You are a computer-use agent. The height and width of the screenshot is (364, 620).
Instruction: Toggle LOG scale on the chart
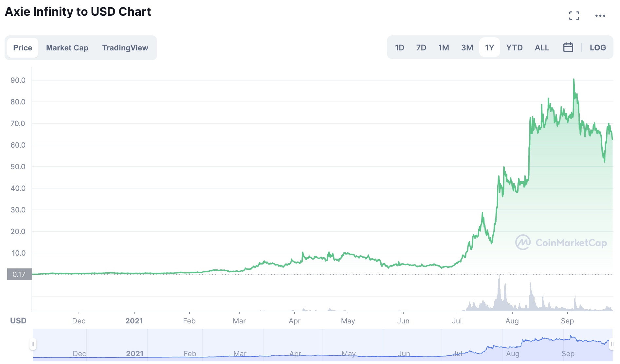(598, 48)
